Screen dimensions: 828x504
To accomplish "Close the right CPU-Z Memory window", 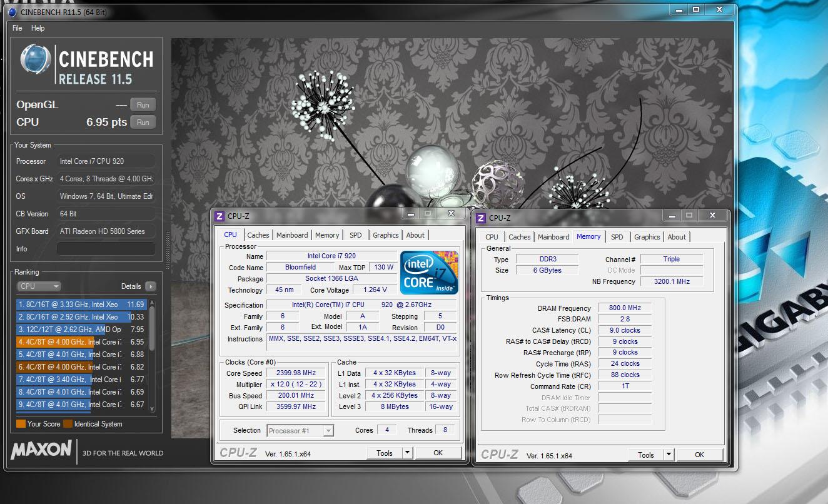I will [x=712, y=216].
